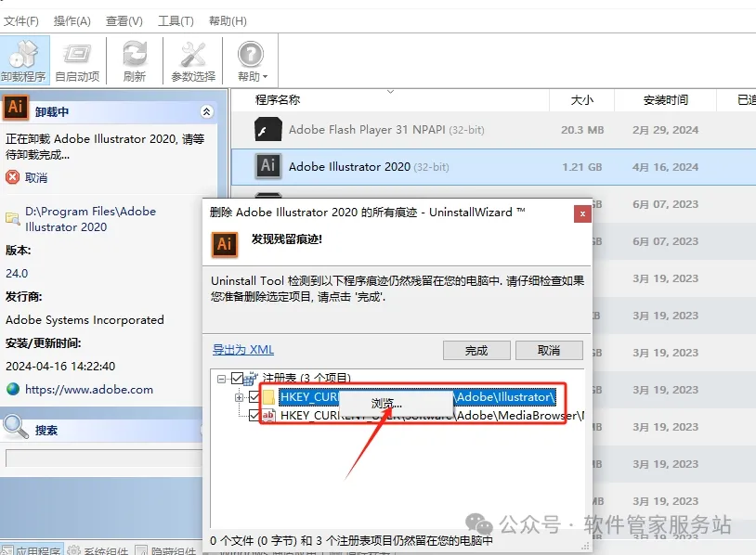756x555 pixels.
Task: Sort list by 安装时间 column header
Action: pyautogui.click(x=665, y=100)
